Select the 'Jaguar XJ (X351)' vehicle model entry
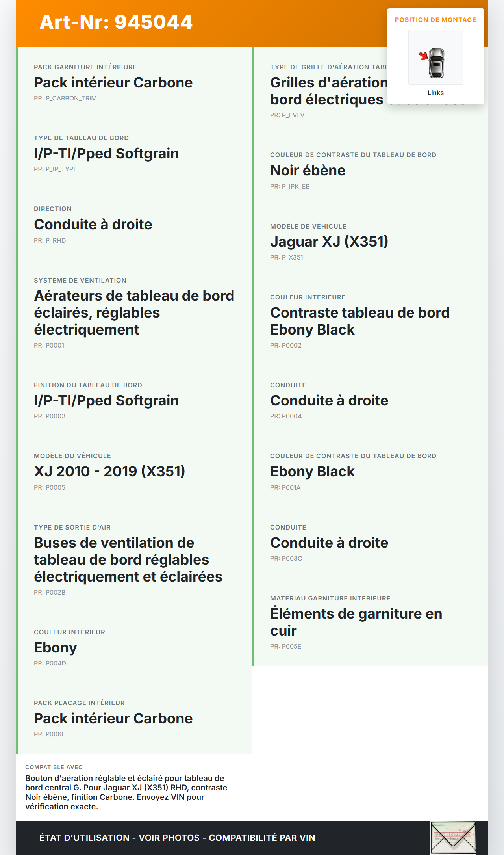 329,242
